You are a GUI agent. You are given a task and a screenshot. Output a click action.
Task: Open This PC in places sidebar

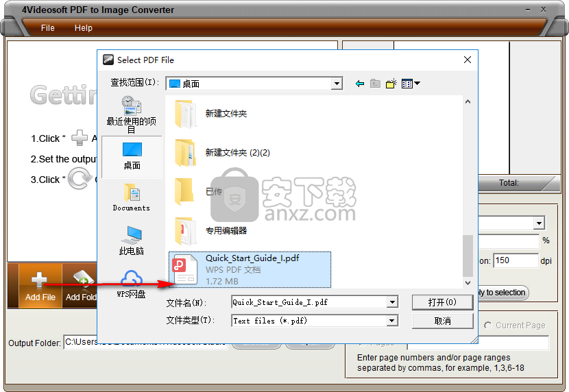point(132,241)
